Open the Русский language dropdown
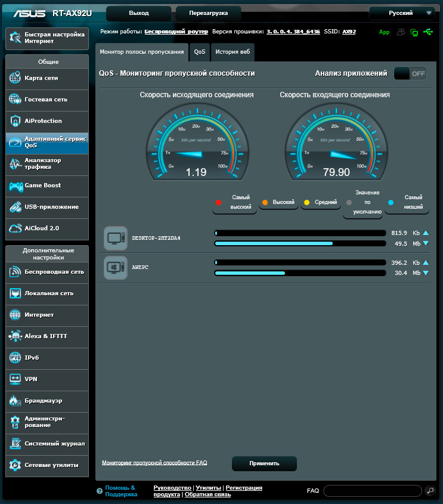443x504 pixels. (x=402, y=13)
